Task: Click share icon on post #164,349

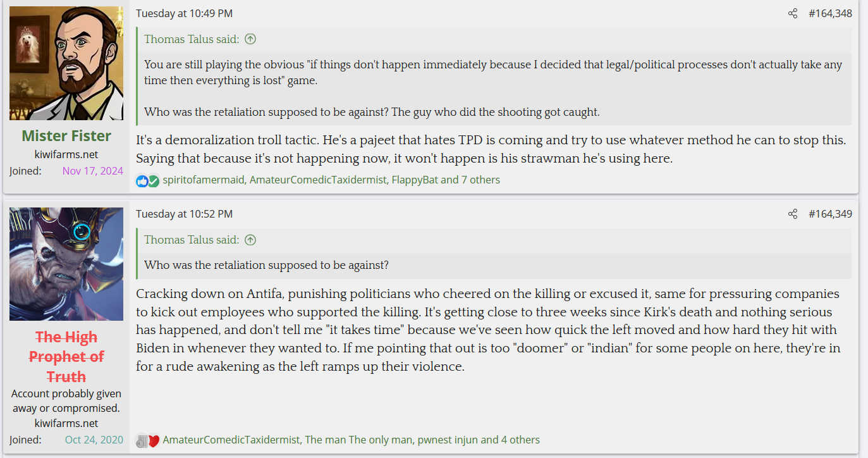Action: 793,214
